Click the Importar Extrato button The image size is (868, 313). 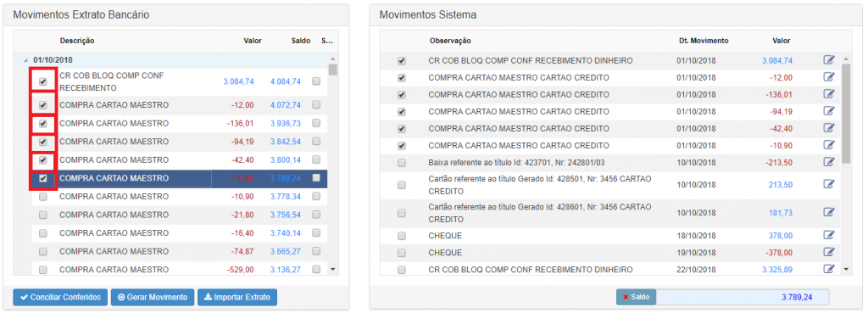click(237, 298)
